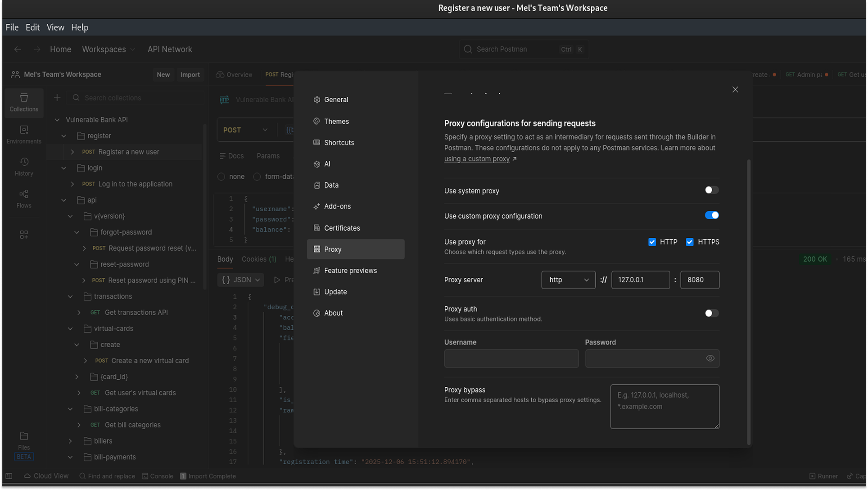Expand the billers folder

[71, 441]
